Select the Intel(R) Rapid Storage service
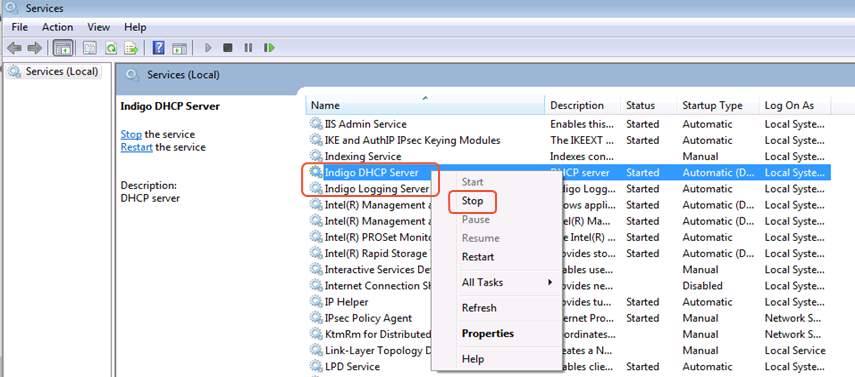Screen dimensions: 855x377 376,253
